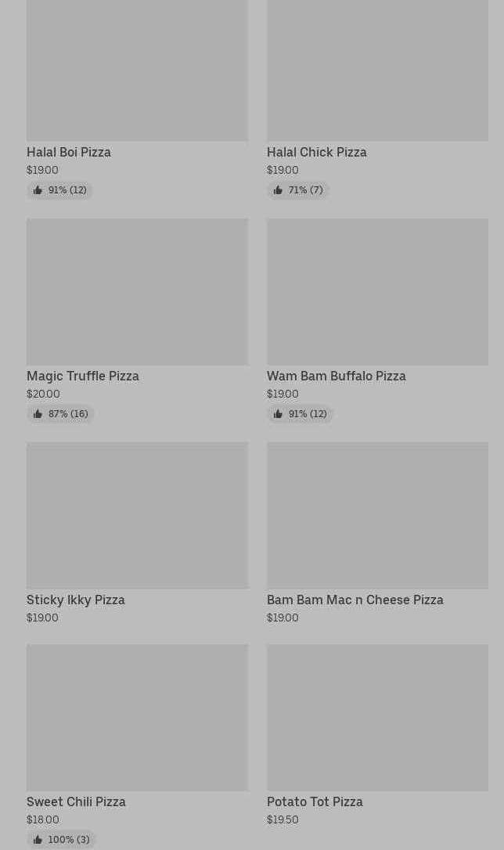This screenshot has width=504, height=850.
Task: Click the Potato Tot Pizza photo
Action: tap(377, 717)
